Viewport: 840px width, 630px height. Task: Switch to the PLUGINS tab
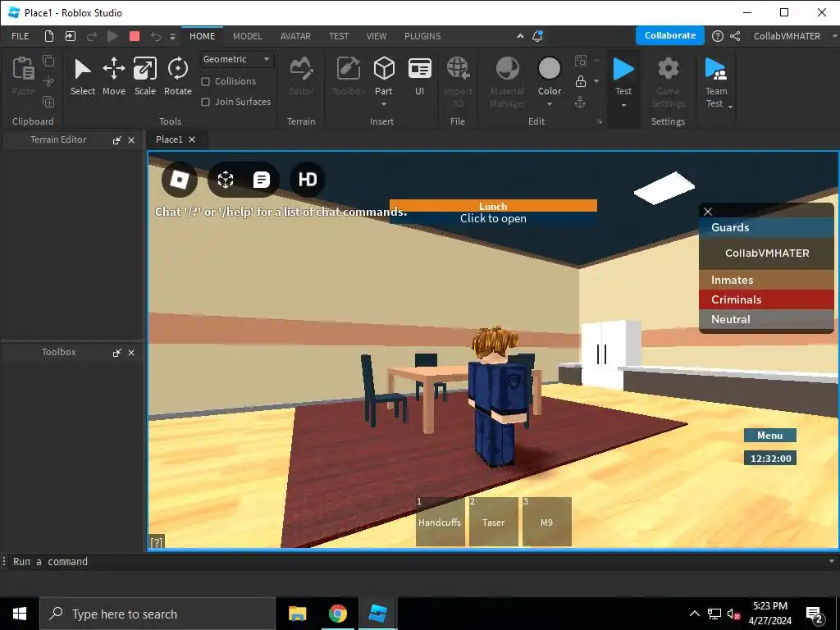coord(422,36)
